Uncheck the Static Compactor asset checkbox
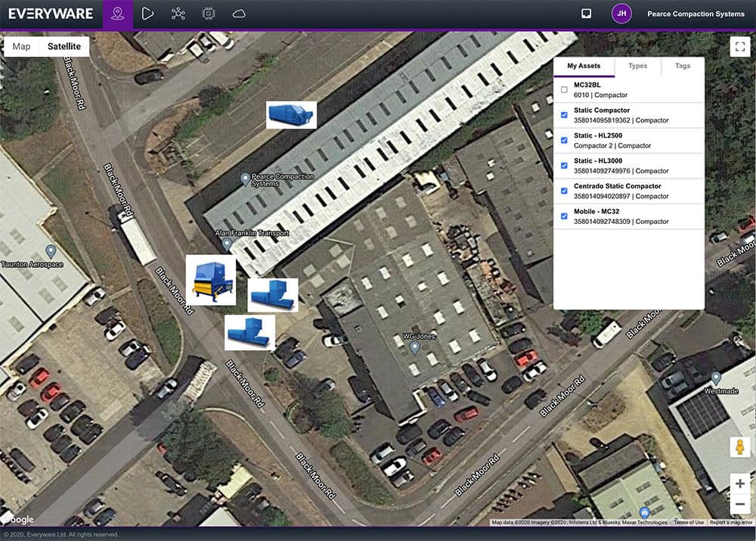756x541 pixels. tap(564, 115)
